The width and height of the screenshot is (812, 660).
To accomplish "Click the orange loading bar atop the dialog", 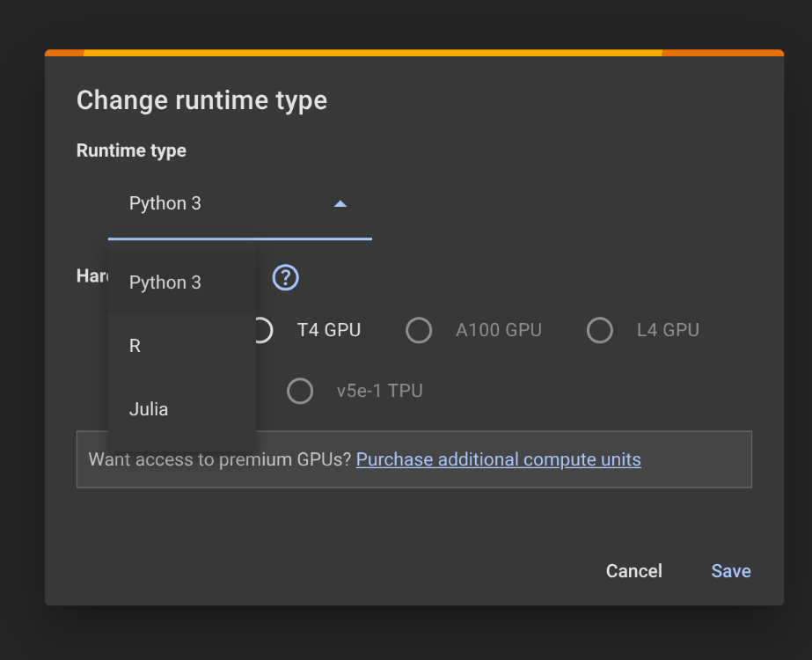I will pyautogui.click(x=413, y=53).
